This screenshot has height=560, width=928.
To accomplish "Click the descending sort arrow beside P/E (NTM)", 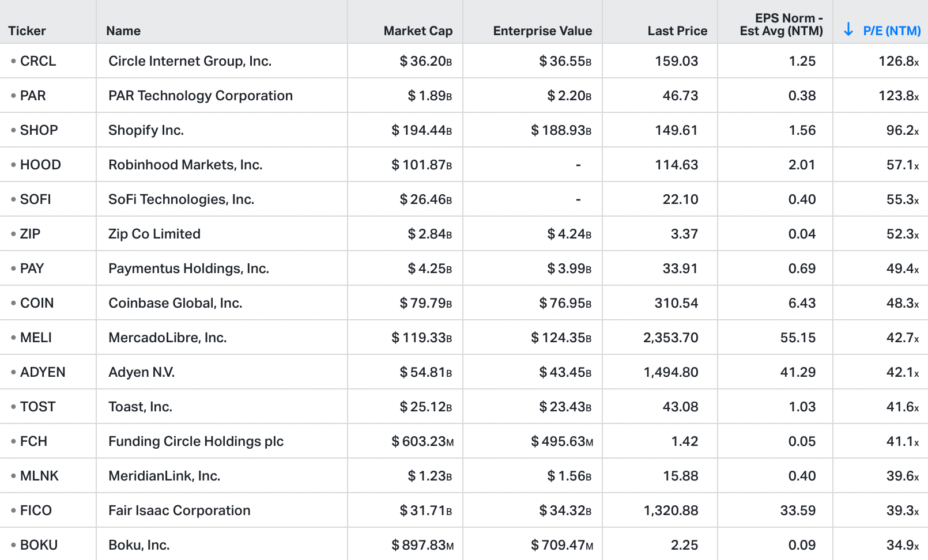I will click(x=848, y=30).
